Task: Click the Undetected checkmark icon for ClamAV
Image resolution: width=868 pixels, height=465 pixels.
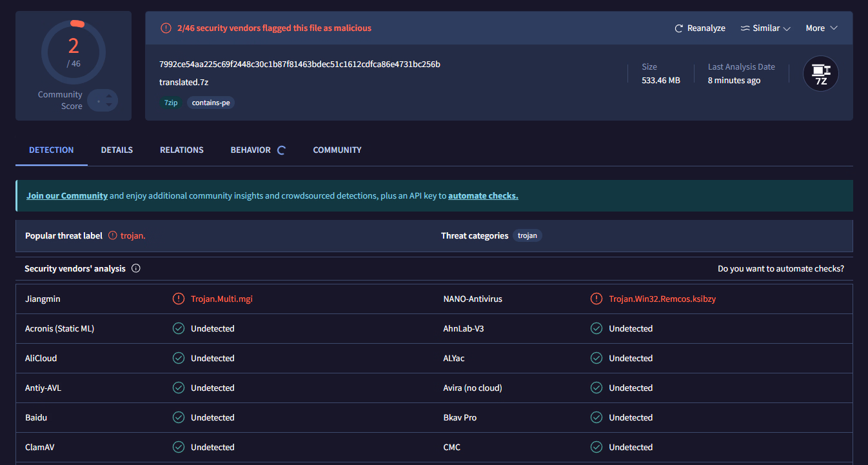Action: pyautogui.click(x=179, y=447)
